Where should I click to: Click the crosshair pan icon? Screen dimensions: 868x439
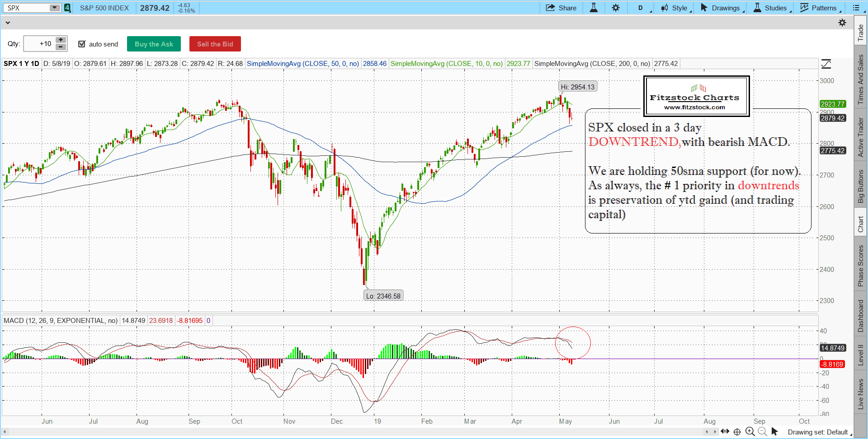pos(737,432)
